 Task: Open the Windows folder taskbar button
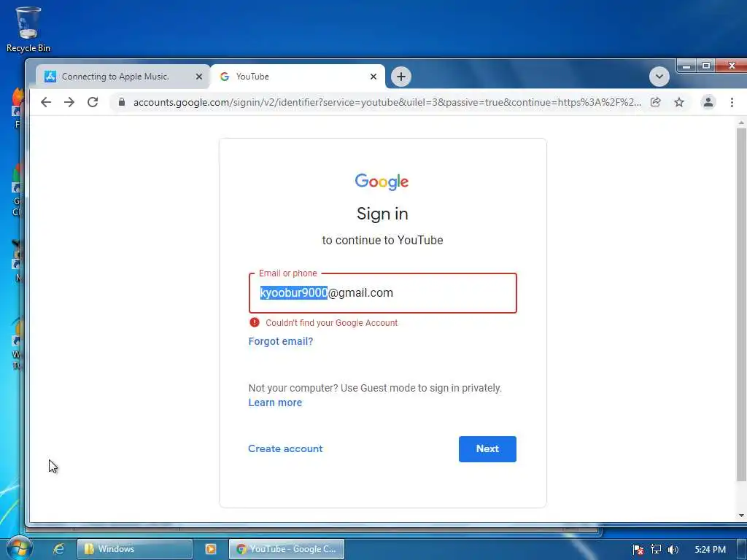click(135, 549)
